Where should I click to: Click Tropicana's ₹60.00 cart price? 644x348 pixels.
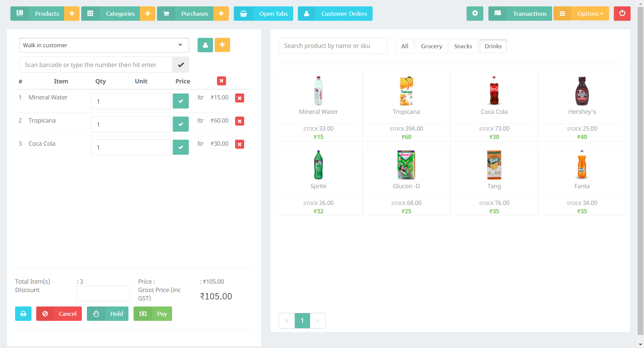click(220, 121)
